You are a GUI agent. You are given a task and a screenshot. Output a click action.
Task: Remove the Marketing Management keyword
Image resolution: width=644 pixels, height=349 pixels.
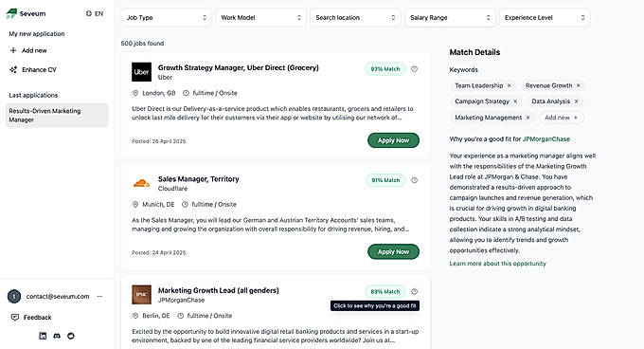pyautogui.click(x=528, y=118)
